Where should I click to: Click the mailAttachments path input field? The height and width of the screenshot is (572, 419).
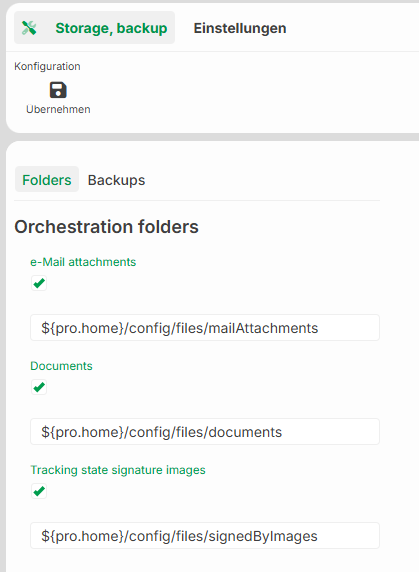(205, 328)
